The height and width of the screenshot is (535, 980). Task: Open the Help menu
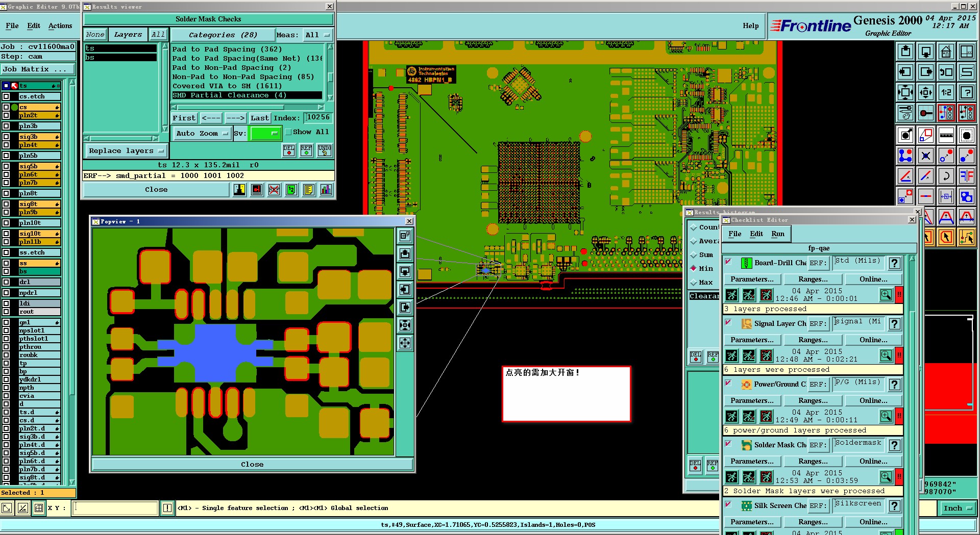(x=750, y=26)
